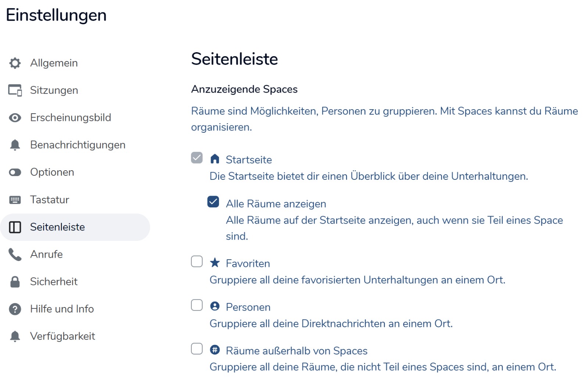This screenshot has width=588, height=378.
Task: Click the Personen label text
Action: pyautogui.click(x=248, y=307)
